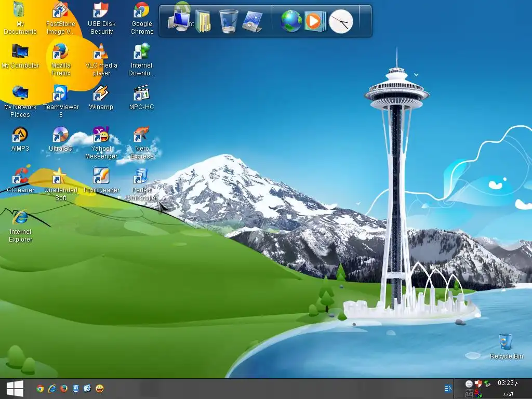This screenshot has height=399, width=532.
Task: Open the documents folder icon in dock
Action: 203,21
